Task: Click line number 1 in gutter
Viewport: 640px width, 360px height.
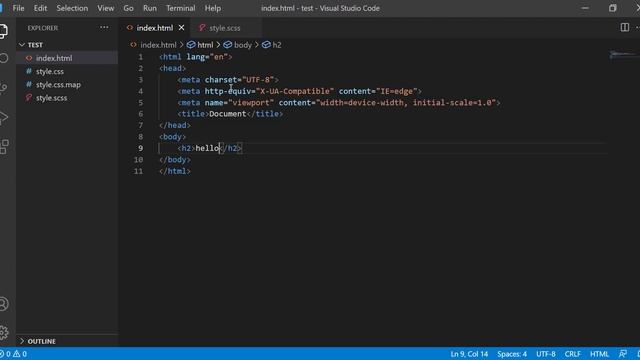Action: (x=140, y=57)
